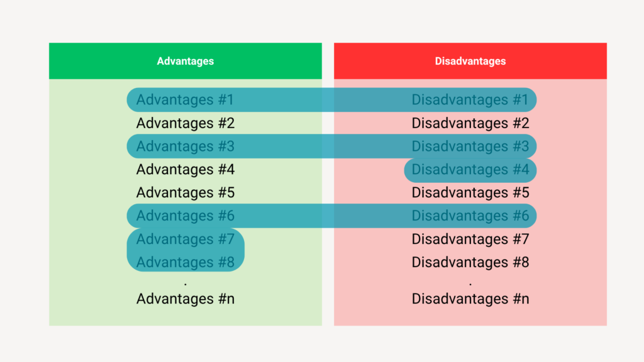This screenshot has width=644, height=362.
Task: Click the red Disadvantages header
Action: (x=470, y=61)
